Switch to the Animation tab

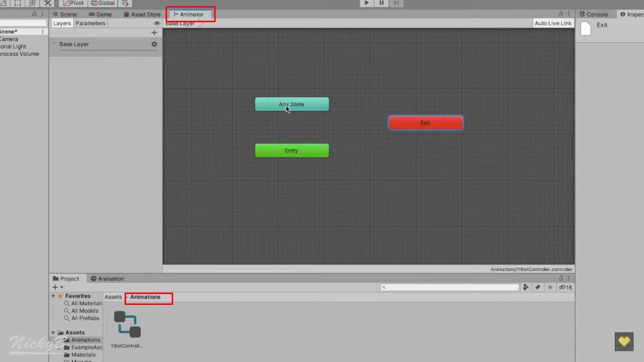107,278
